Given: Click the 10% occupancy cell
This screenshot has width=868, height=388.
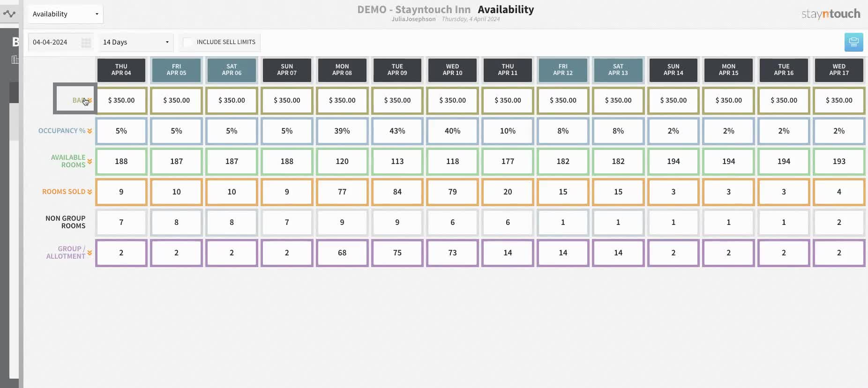Looking at the screenshot, I should point(508,131).
